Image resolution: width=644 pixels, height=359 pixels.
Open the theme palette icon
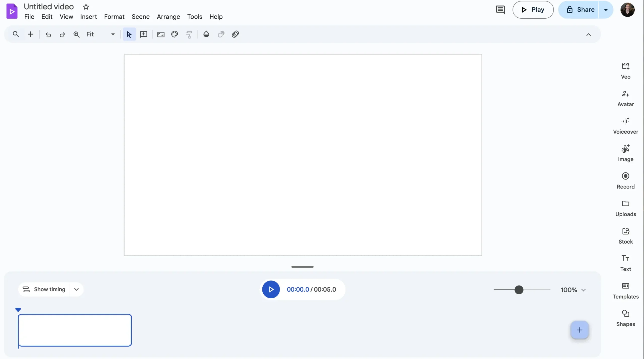click(175, 34)
